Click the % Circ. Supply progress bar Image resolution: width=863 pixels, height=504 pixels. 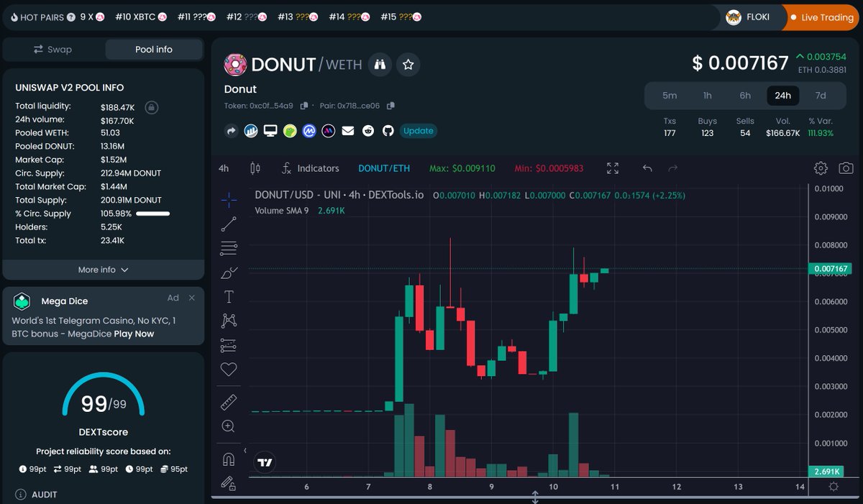(x=152, y=214)
